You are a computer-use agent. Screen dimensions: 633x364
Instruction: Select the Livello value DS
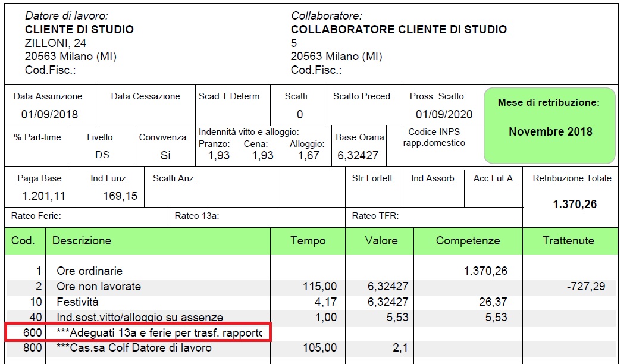point(102,156)
